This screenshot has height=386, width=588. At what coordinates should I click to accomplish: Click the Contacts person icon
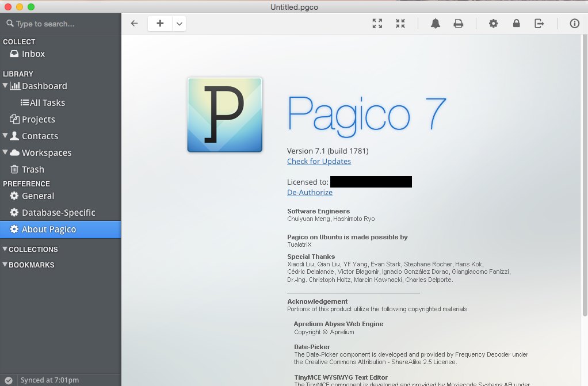coord(14,135)
